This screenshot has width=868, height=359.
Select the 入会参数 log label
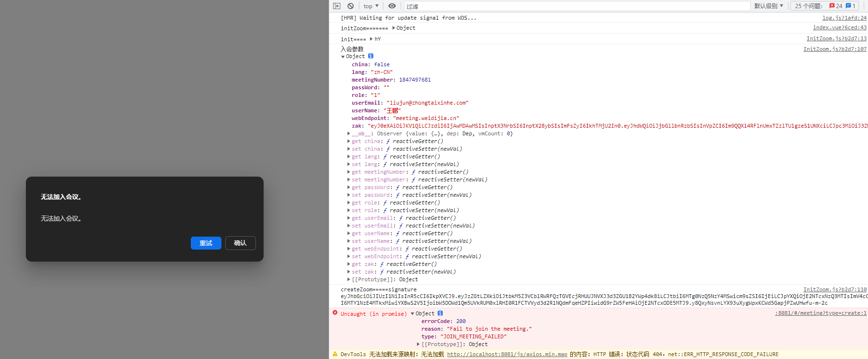point(352,49)
